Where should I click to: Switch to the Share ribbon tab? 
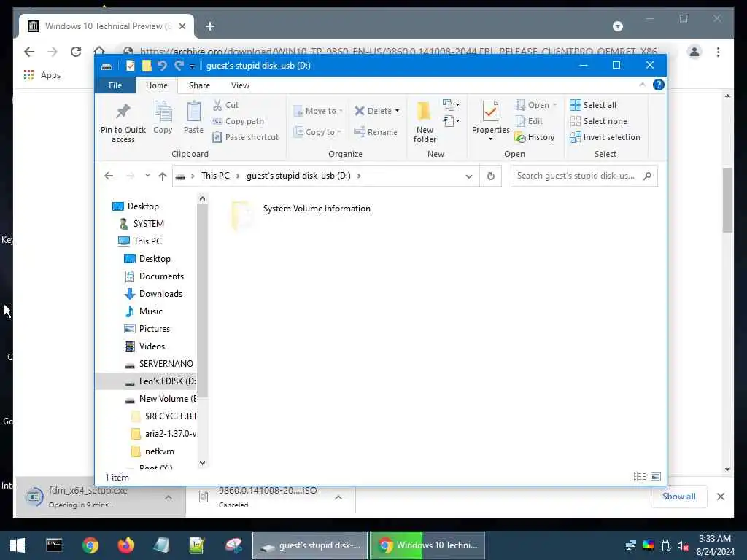click(x=199, y=85)
